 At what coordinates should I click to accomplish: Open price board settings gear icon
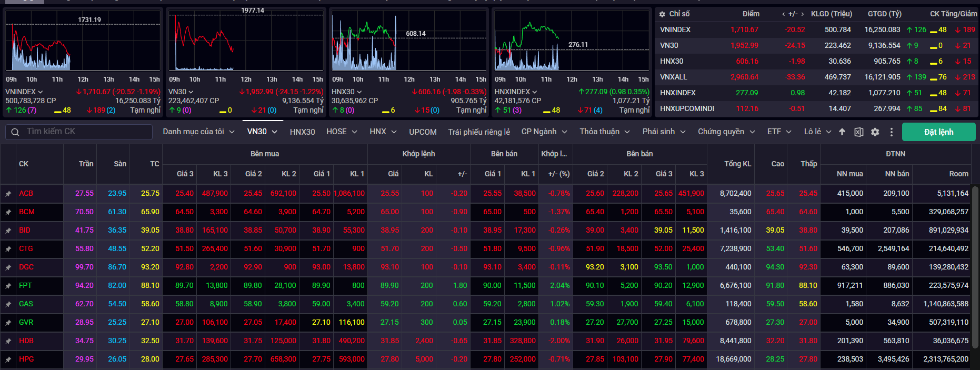(x=875, y=132)
